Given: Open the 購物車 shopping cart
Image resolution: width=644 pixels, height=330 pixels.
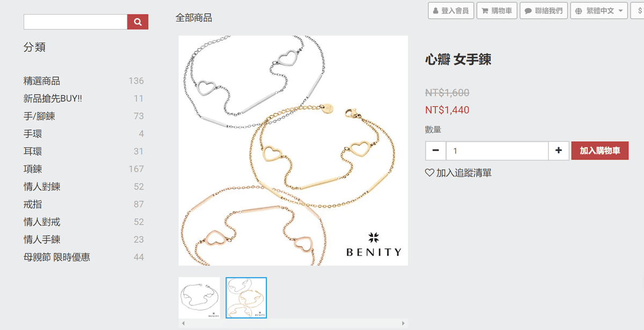Looking at the screenshot, I should tap(496, 11).
